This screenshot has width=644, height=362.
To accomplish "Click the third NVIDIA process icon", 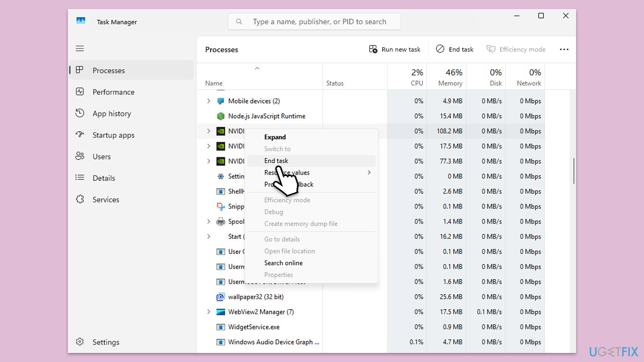I will coord(220,161).
